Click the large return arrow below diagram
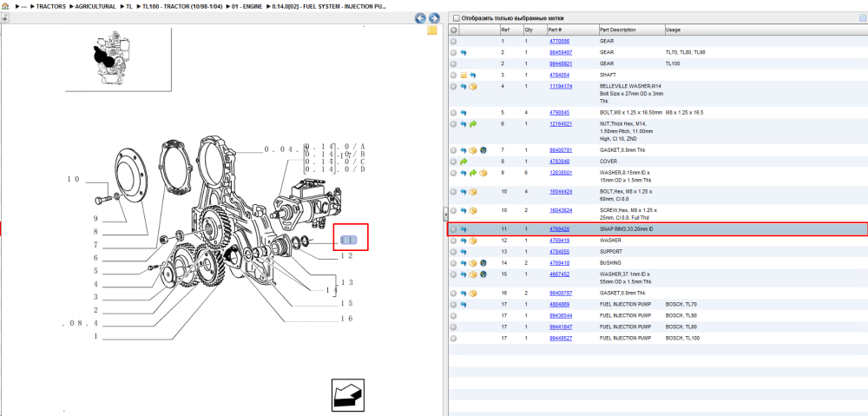 [x=348, y=395]
